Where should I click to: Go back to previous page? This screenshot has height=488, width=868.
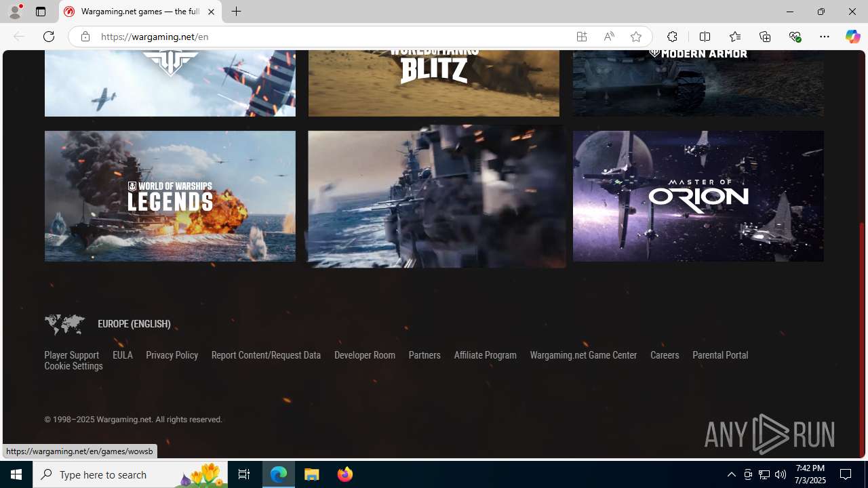click(x=19, y=37)
